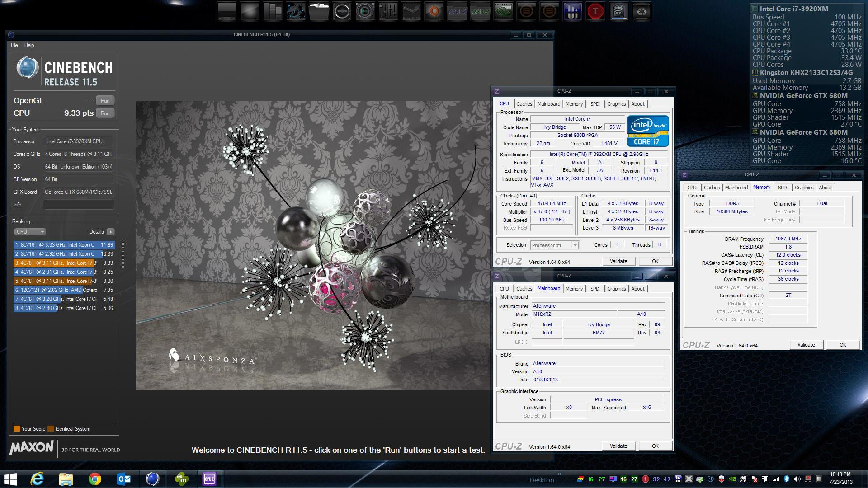Screen dimensions: 868x488
Task: Select Memory tab in Mainboard CPU-Z window
Action: [x=574, y=289]
